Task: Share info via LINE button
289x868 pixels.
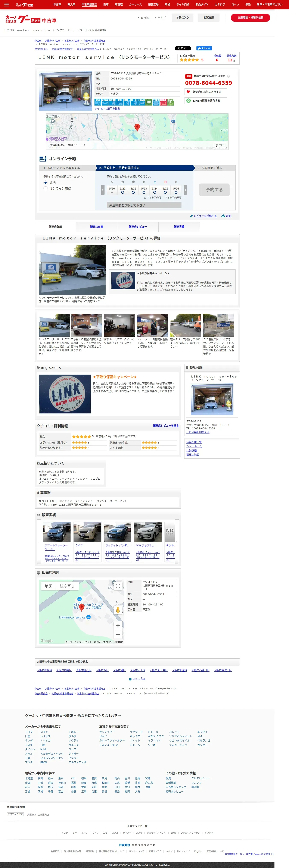Action: click(205, 100)
